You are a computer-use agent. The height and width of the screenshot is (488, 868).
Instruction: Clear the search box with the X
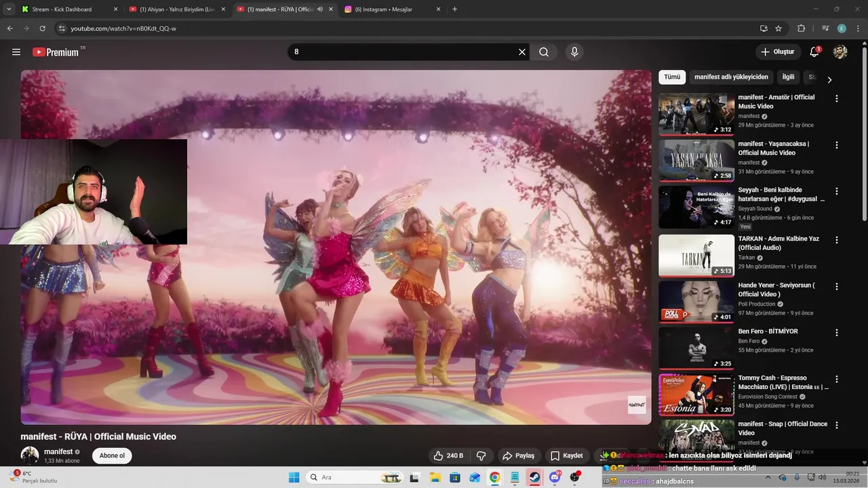click(x=522, y=52)
